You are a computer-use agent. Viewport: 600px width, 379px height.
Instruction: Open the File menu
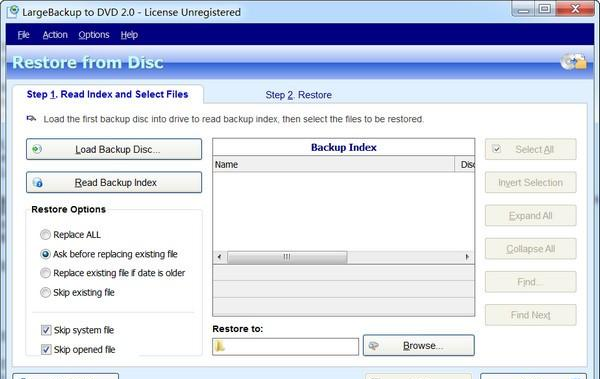pyautogui.click(x=23, y=35)
